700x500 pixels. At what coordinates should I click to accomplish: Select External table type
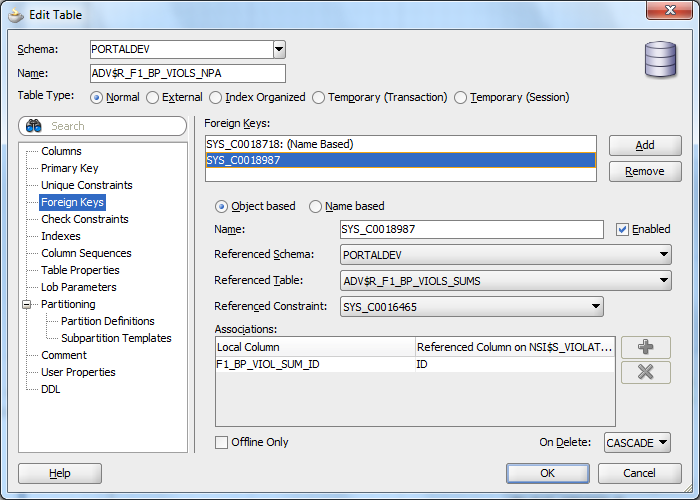point(152,97)
